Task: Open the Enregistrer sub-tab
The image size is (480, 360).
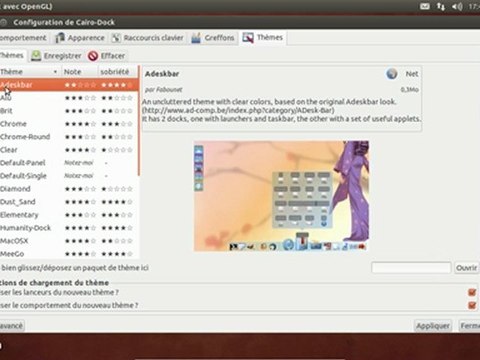Action: [x=56, y=56]
